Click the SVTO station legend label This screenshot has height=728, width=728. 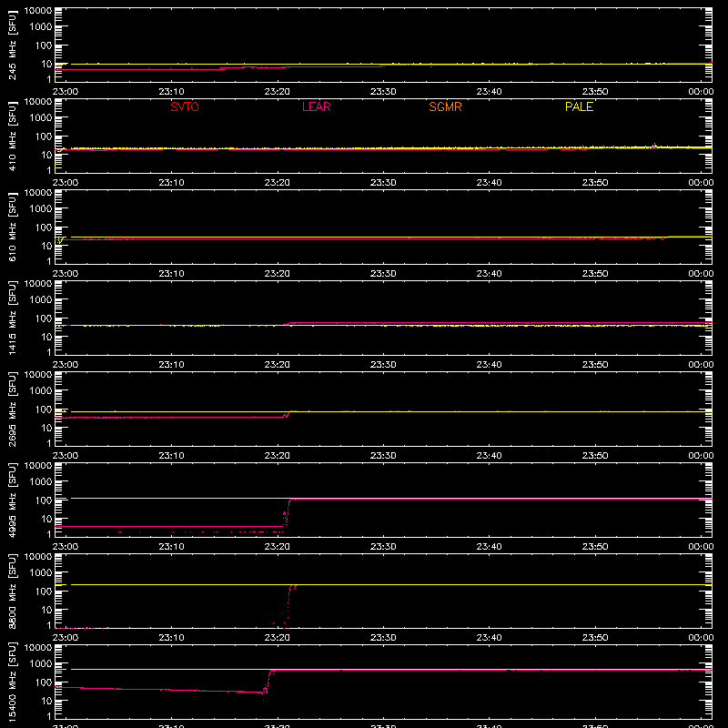click(x=185, y=106)
